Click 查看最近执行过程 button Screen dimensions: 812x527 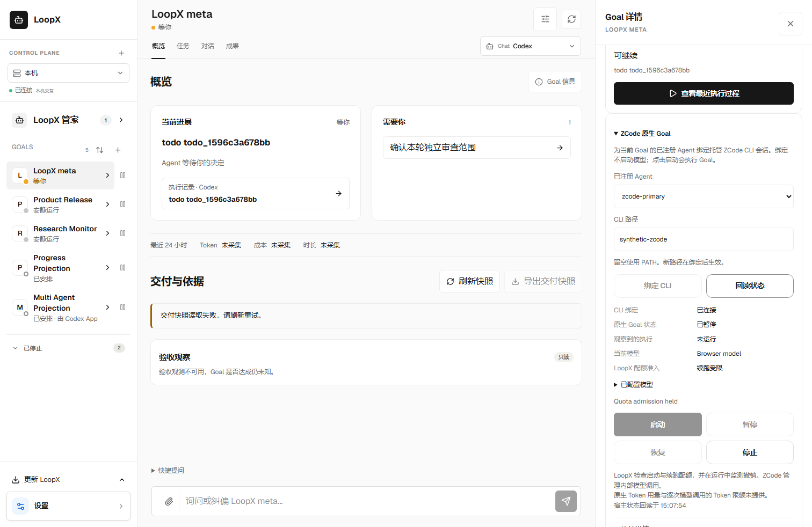click(x=704, y=93)
